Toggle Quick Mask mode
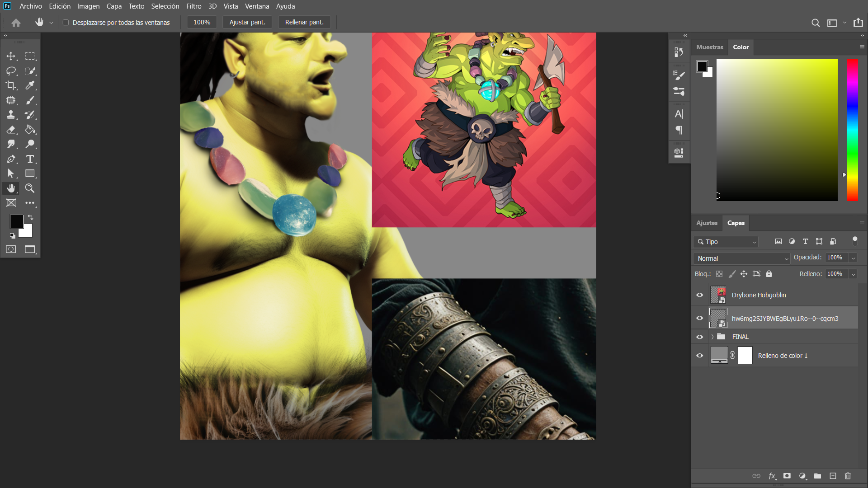The height and width of the screenshot is (488, 868). point(11,249)
